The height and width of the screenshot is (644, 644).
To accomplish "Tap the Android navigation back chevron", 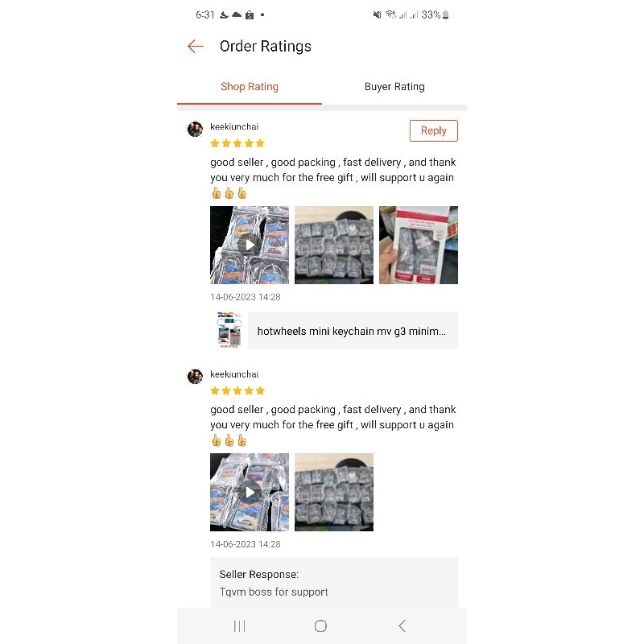I will click(402, 626).
